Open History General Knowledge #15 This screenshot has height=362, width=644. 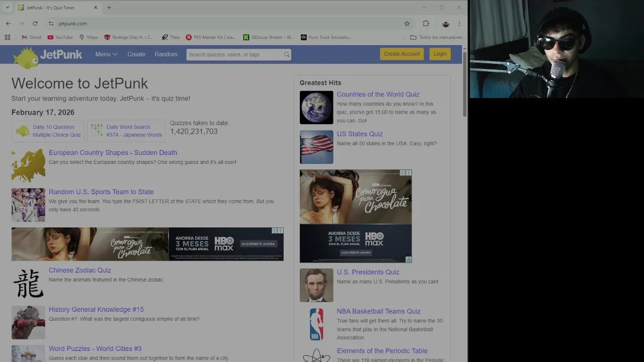(x=96, y=309)
